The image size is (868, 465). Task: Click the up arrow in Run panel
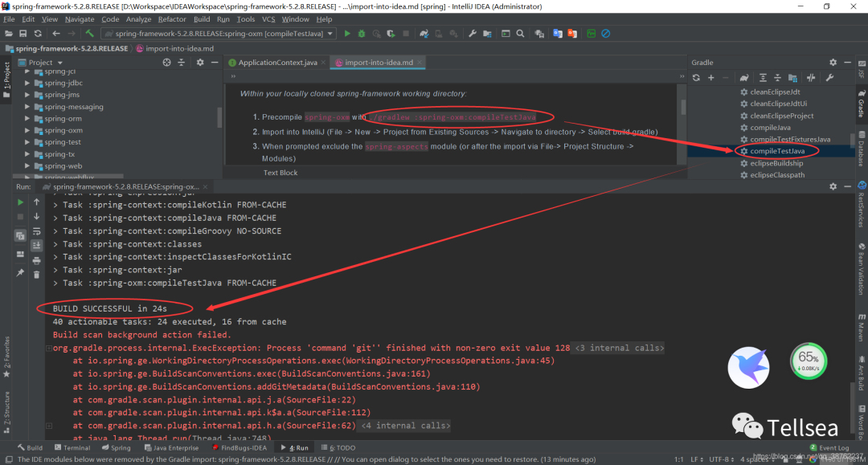(x=36, y=202)
